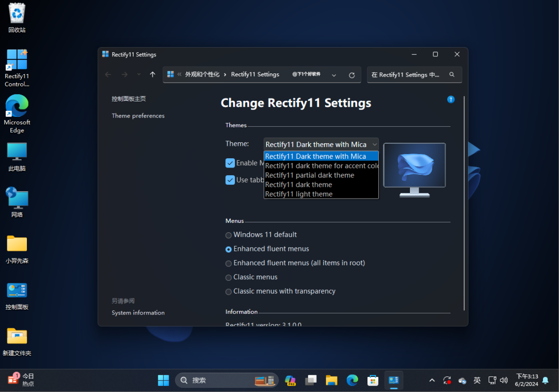The image size is (559, 392).
Task: Toggle the Enable Mica checkbox
Action: click(x=230, y=163)
